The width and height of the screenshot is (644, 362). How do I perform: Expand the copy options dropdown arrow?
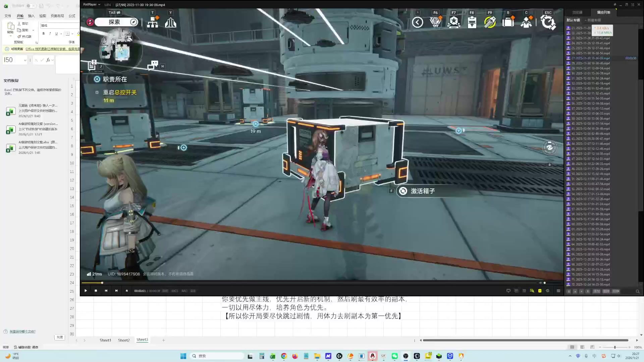pos(33,30)
